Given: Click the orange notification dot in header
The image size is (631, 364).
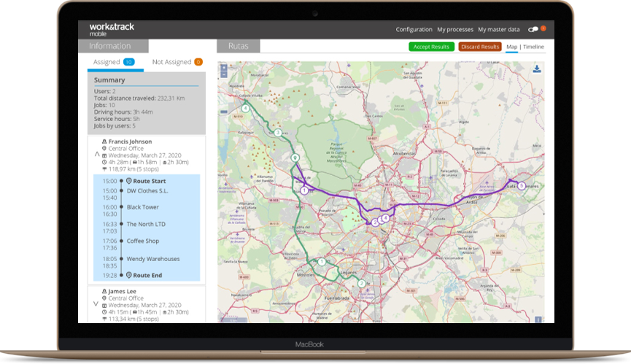Looking at the screenshot, I should [543, 28].
